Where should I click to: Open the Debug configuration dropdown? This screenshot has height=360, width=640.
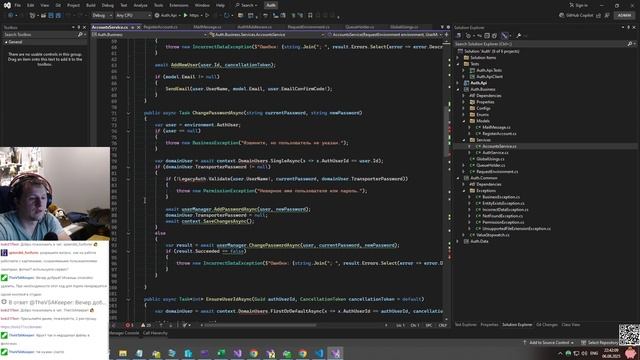102,16
